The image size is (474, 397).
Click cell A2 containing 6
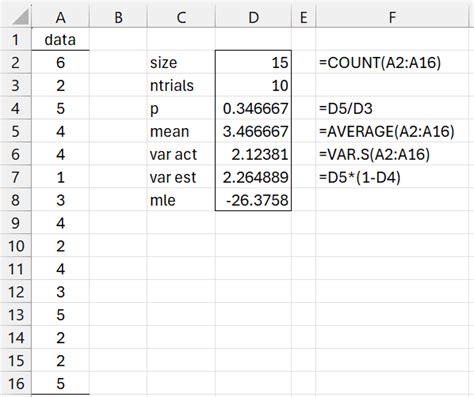tap(60, 62)
